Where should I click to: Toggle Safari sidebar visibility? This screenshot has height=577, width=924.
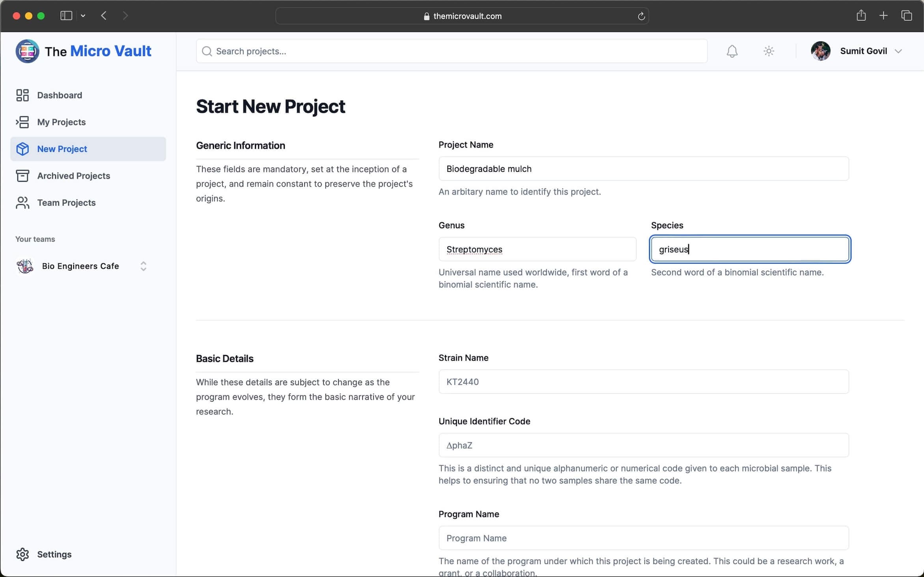point(66,16)
